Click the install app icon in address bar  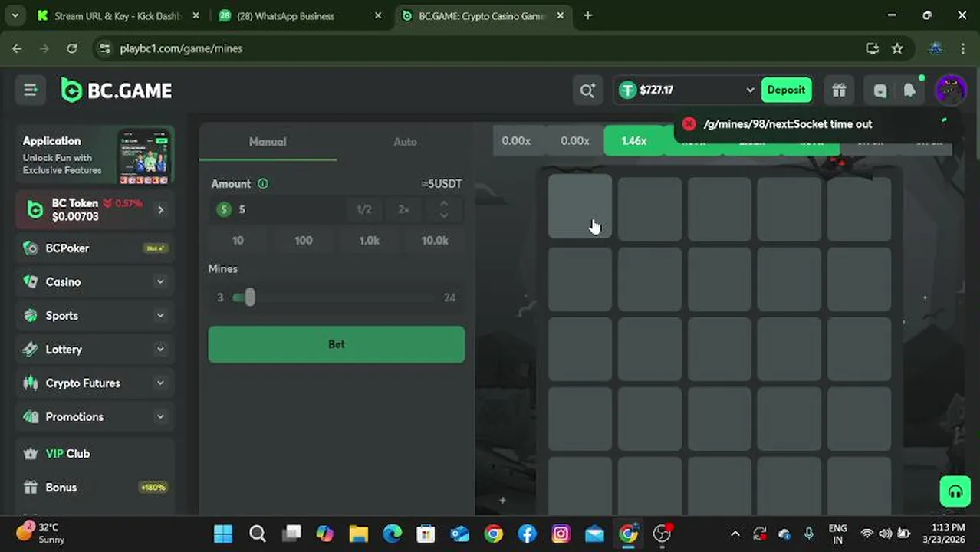pyautogui.click(x=872, y=48)
